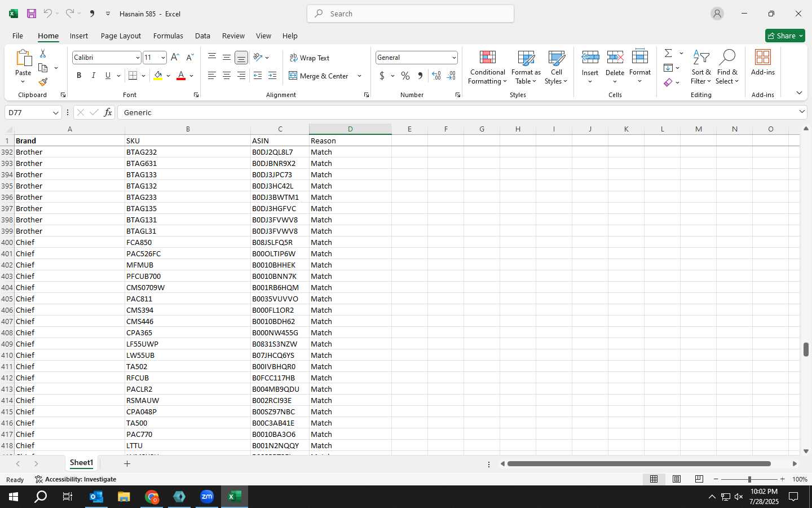Switch to the Page Layout tab
The image size is (812, 508).
[121, 36]
